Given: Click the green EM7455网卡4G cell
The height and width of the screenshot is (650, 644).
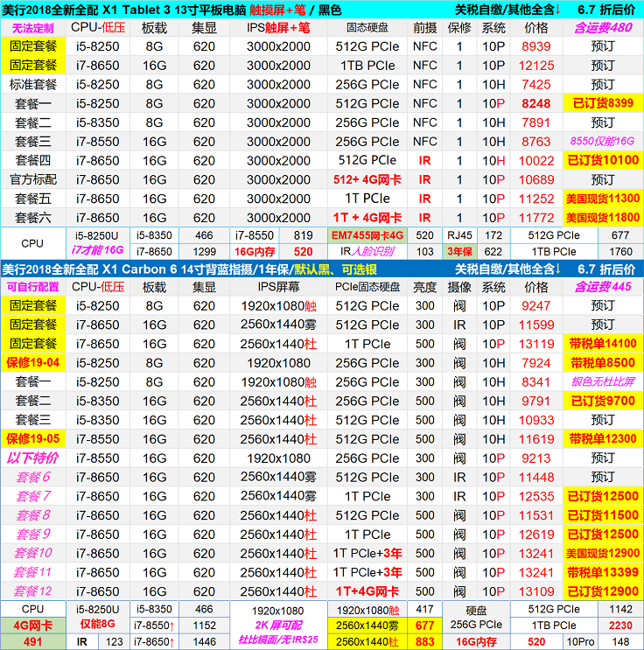Looking at the screenshot, I should point(367,235).
